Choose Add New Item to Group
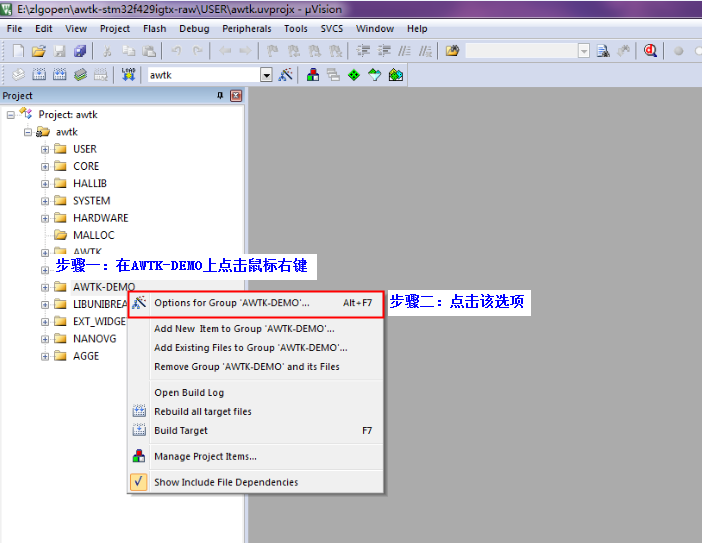702x543 pixels. 256,329
